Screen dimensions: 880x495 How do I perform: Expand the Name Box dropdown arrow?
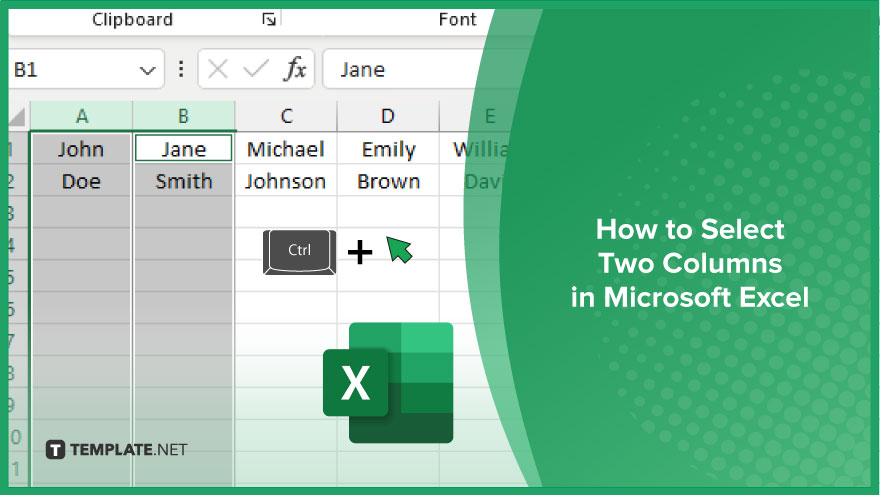point(148,70)
